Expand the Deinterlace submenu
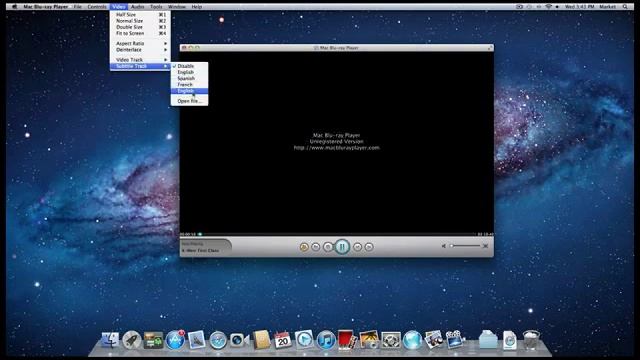 coord(140,50)
